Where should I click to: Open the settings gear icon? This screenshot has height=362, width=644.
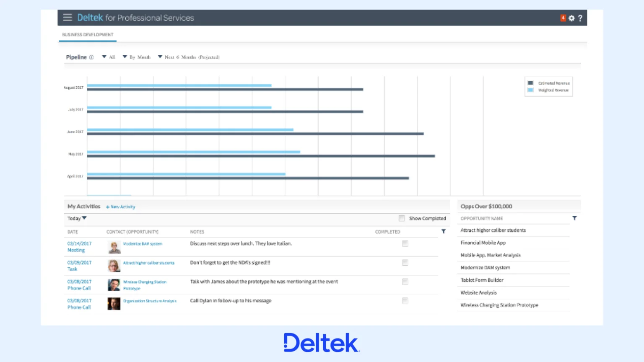pos(571,18)
